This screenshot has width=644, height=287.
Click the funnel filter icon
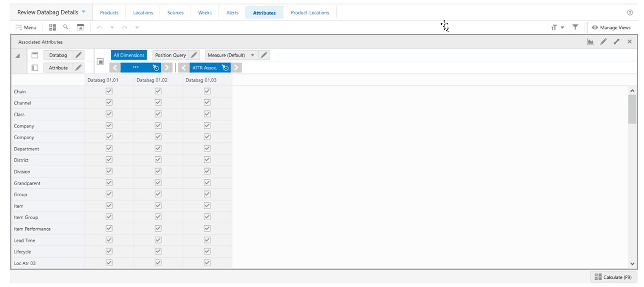click(x=575, y=27)
